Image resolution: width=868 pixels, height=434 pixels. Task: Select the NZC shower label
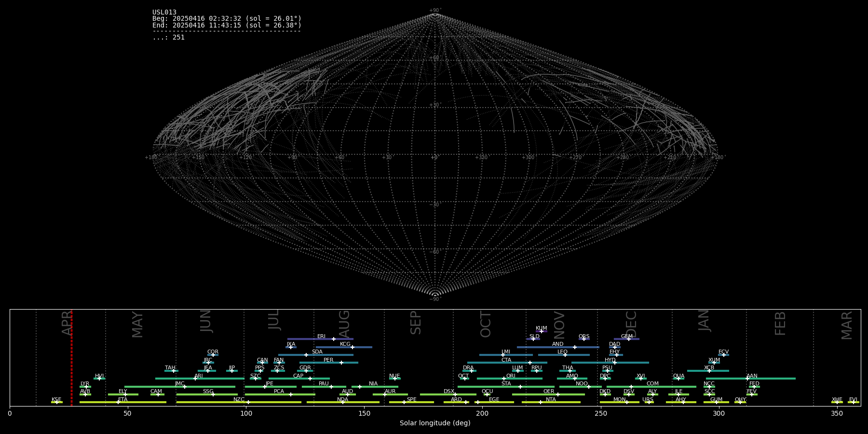coord(239,400)
